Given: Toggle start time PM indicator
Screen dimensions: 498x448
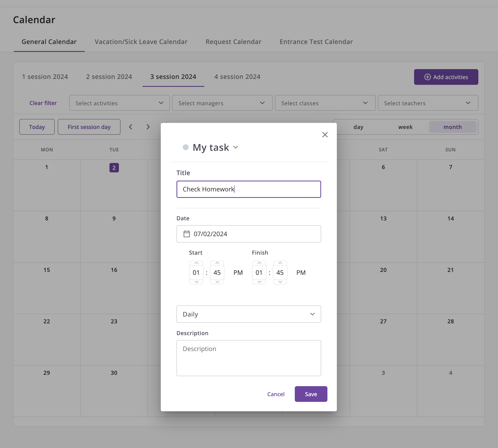Looking at the screenshot, I should (238, 272).
